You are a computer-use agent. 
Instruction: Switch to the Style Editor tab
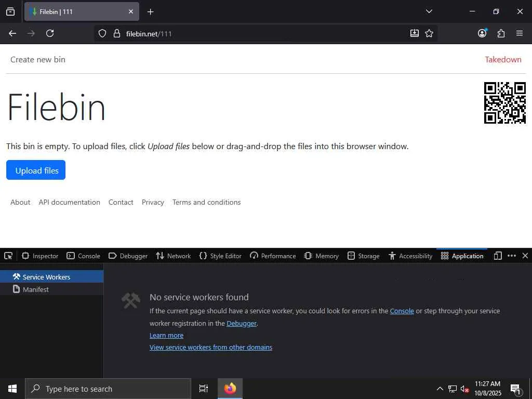(220, 256)
